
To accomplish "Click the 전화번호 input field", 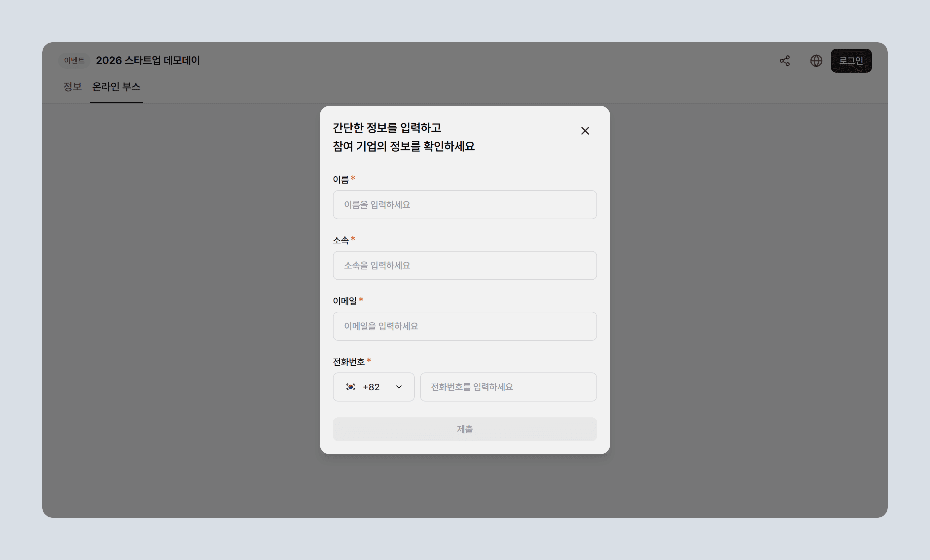I will pos(508,387).
